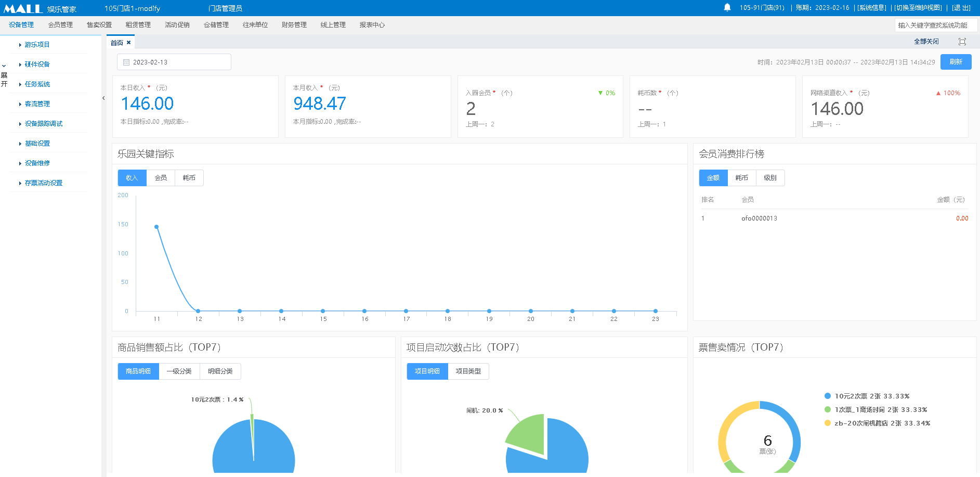
Task: Expand the 存票活动设置 sidebar section
Action: coord(43,183)
